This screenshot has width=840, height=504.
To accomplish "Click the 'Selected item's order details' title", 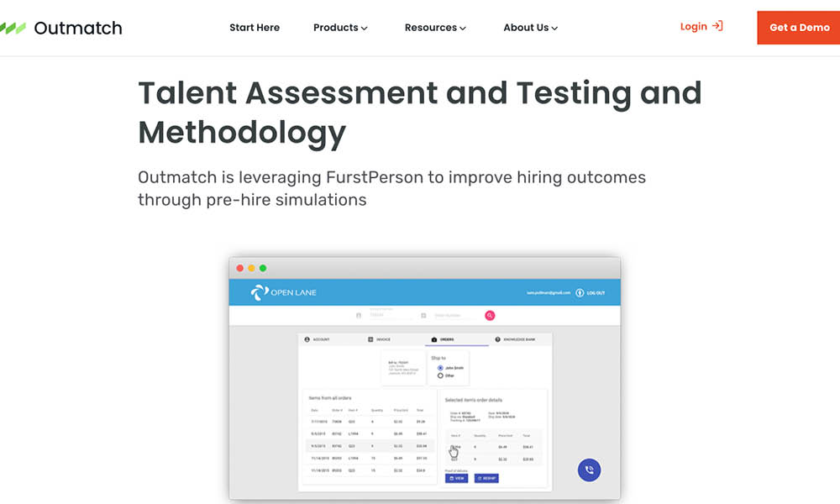I will pyautogui.click(x=474, y=400).
